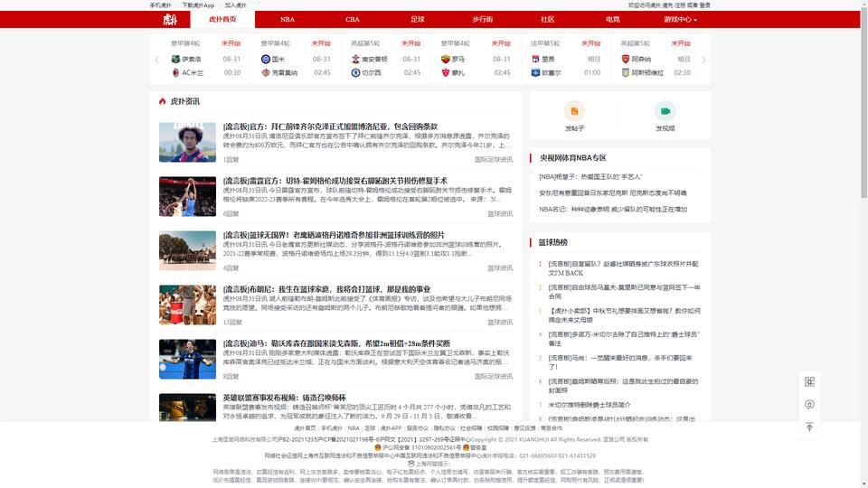Click the 6回复 reply count
This screenshot has width=868, height=488.
231,213
